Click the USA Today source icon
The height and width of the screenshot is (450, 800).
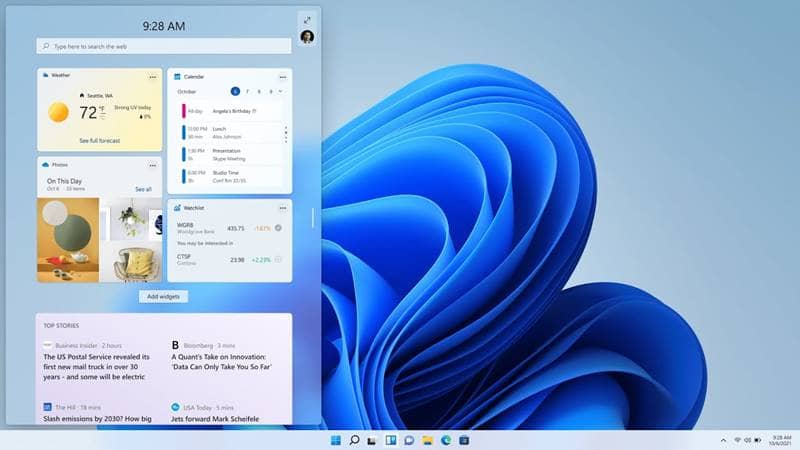pyautogui.click(x=175, y=407)
